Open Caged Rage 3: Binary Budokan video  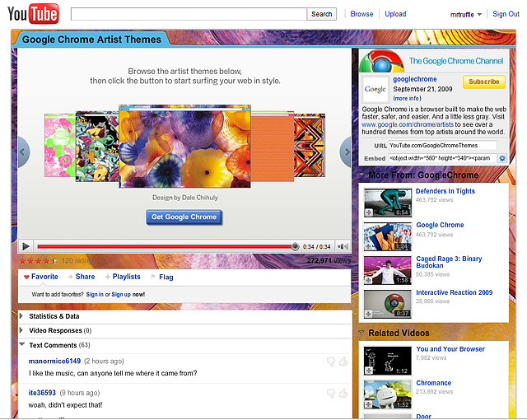point(449,262)
